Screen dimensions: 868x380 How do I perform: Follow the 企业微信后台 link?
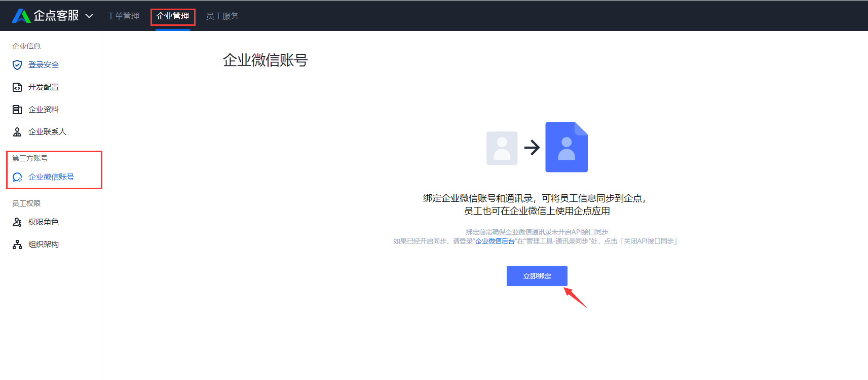(x=495, y=241)
